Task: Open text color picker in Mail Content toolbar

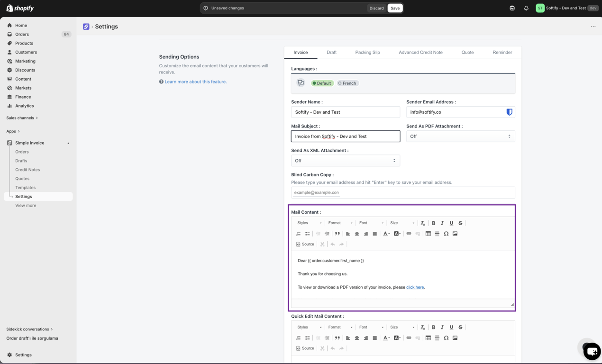Action: tap(386, 234)
